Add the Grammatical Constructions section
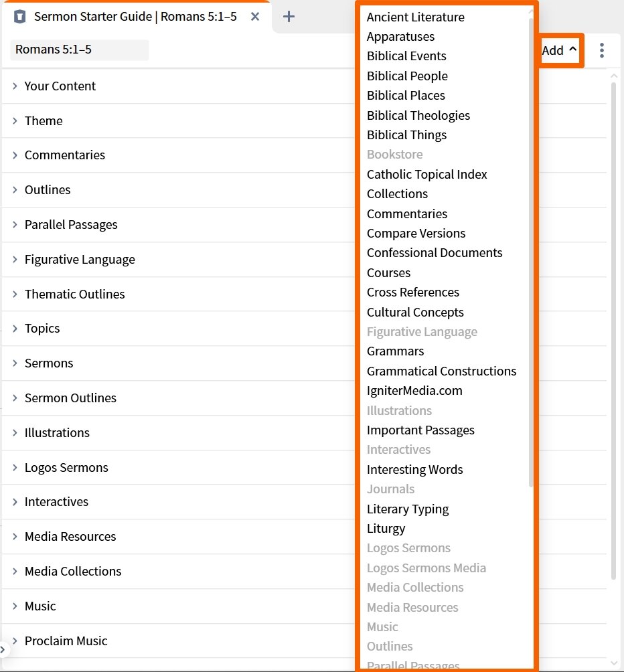 441,371
